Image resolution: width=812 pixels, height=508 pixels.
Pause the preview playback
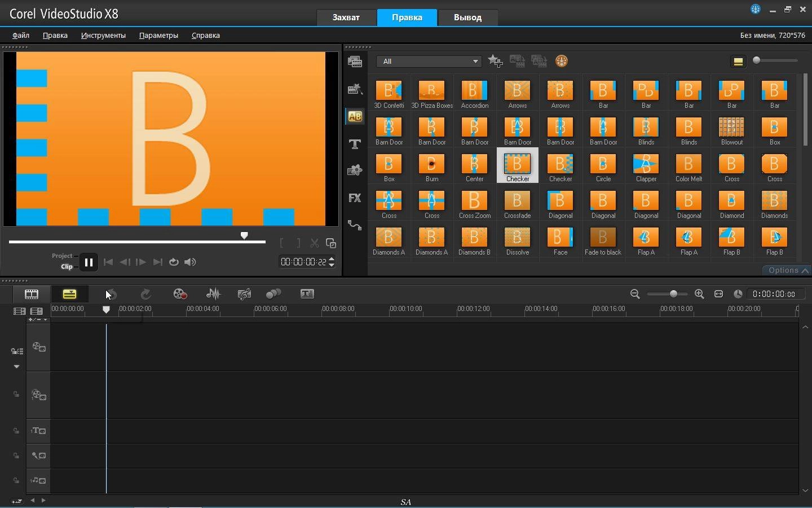click(89, 262)
